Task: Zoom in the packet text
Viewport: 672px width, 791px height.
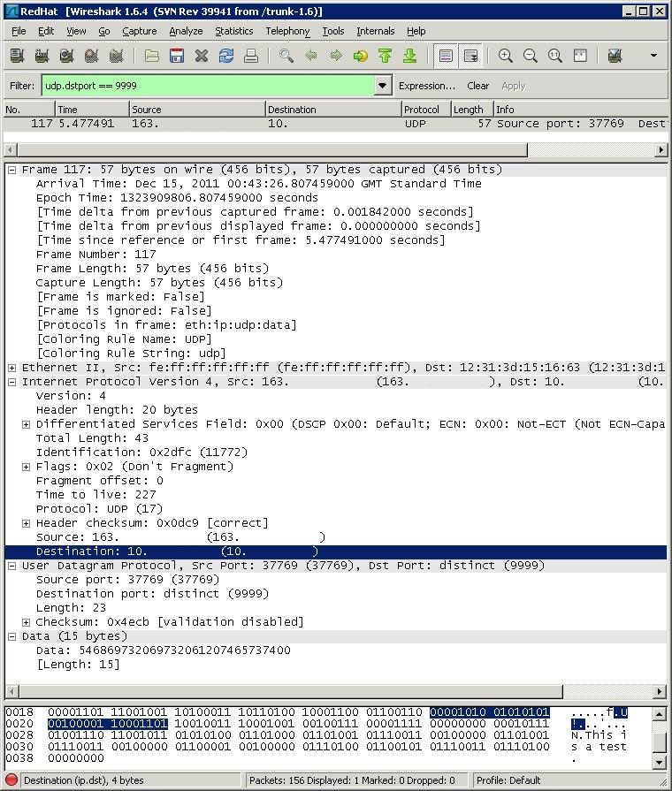Action: tap(506, 56)
